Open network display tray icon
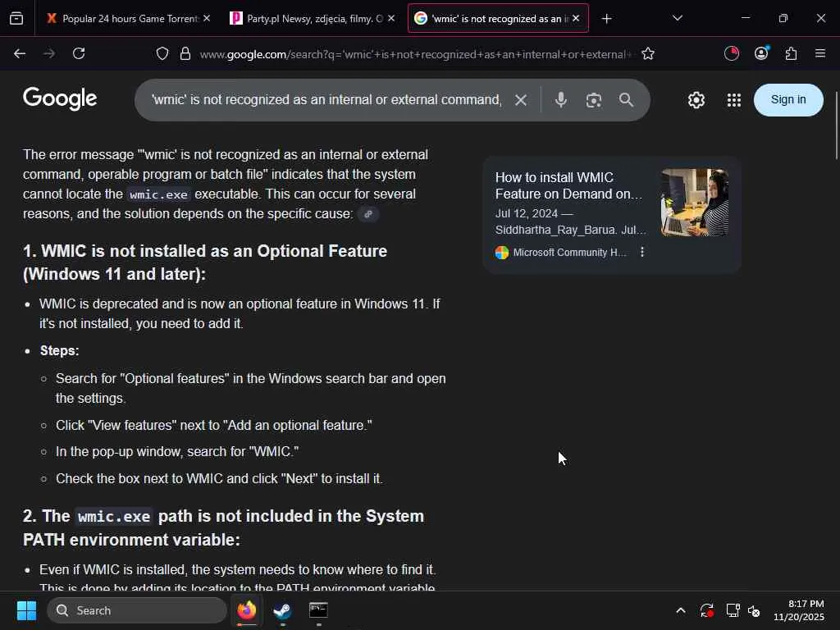 tap(733, 610)
